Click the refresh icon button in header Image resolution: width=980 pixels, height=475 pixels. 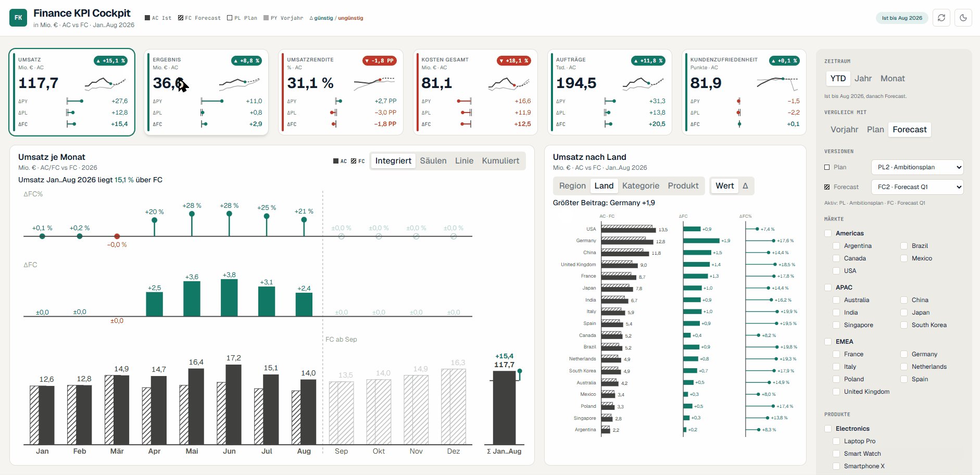[941, 18]
